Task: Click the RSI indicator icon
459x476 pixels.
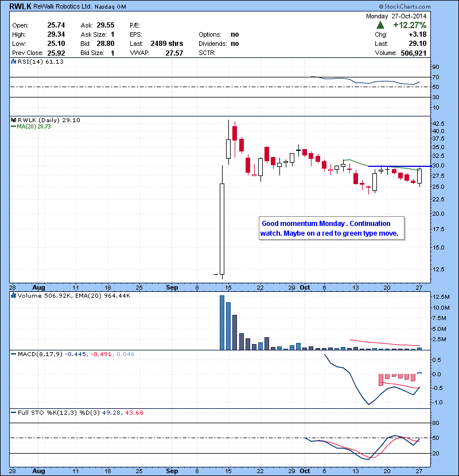Action: pos(14,61)
